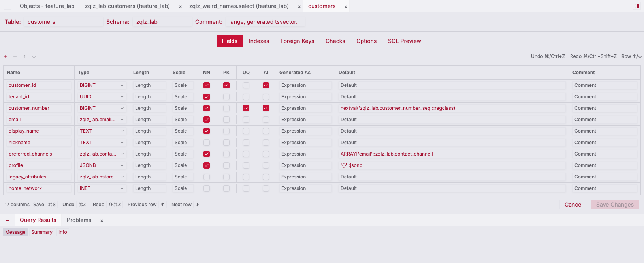Open the Checks tab

click(335, 41)
